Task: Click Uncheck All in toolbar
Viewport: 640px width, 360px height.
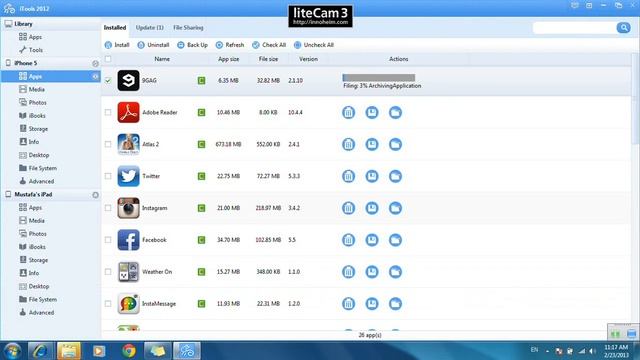Action: (x=314, y=45)
